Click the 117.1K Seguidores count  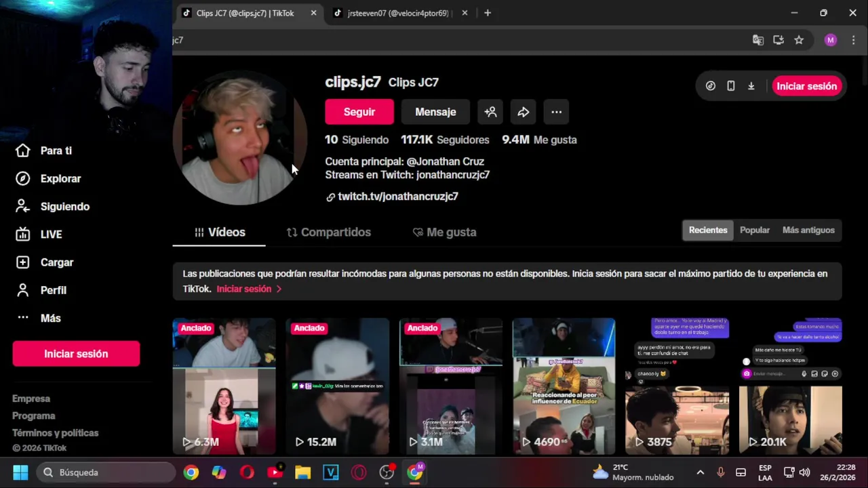pyautogui.click(x=445, y=140)
